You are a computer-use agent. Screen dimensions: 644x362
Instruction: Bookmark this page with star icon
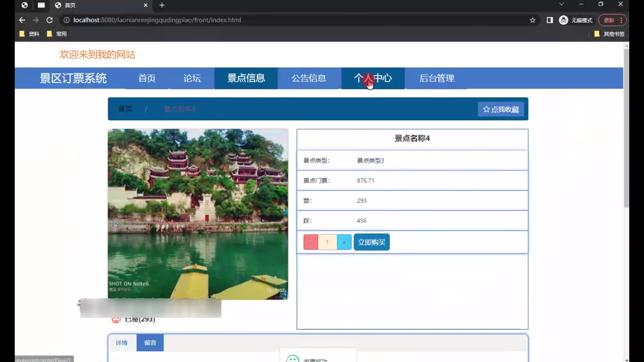[x=532, y=20]
